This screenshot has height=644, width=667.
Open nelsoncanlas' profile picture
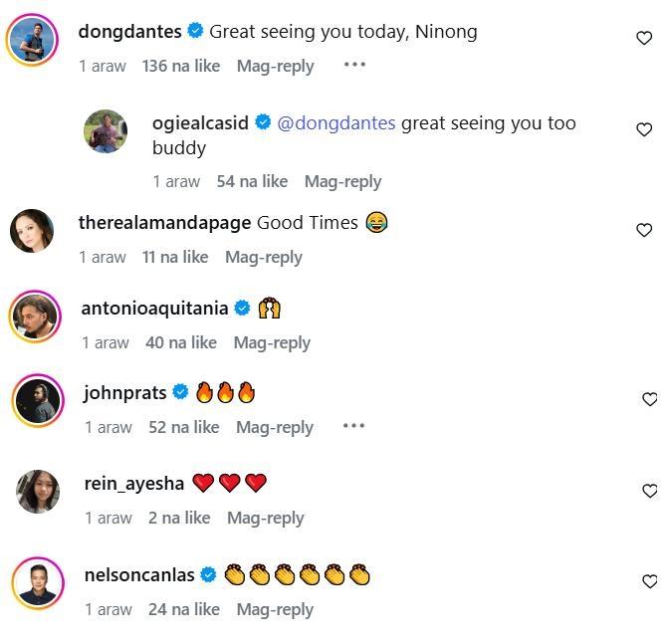(37, 583)
